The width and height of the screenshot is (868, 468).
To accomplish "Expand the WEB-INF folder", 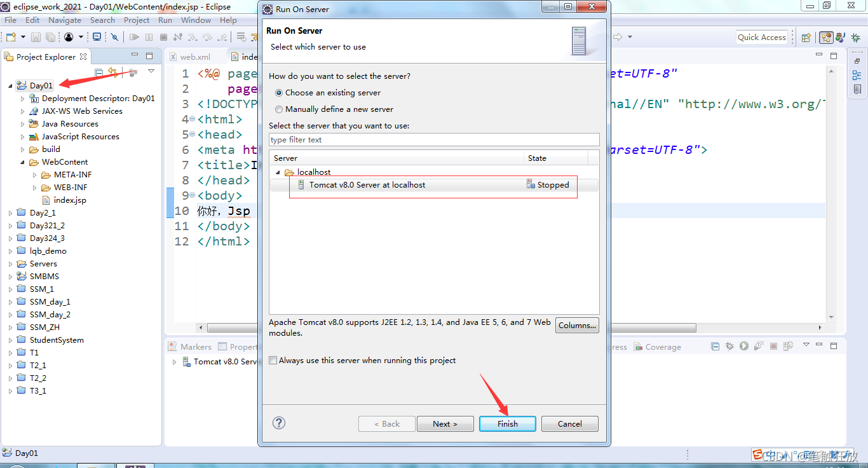I will pos(35,188).
